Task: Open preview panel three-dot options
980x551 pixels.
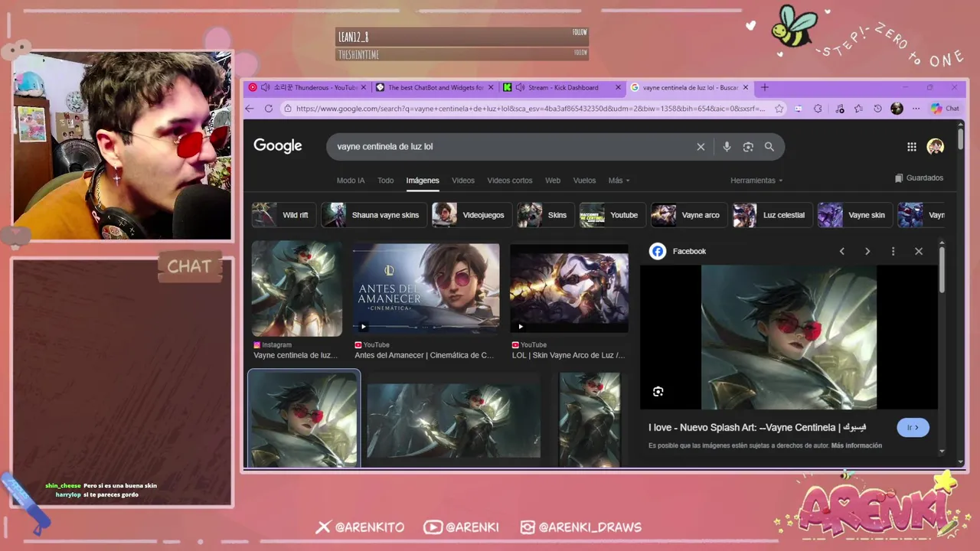Action: coord(893,251)
